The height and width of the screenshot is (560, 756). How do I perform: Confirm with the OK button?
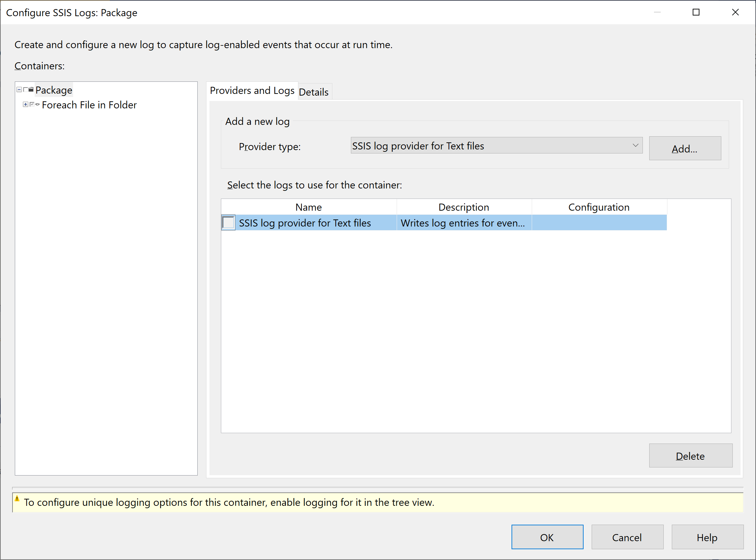pyautogui.click(x=547, y=537)
